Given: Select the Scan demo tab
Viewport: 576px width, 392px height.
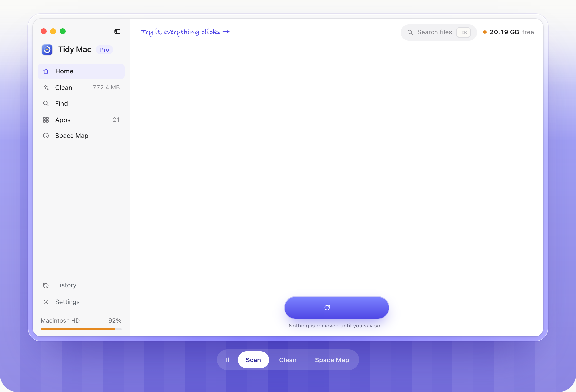Looking at the screenshot, I should [253, 360].
